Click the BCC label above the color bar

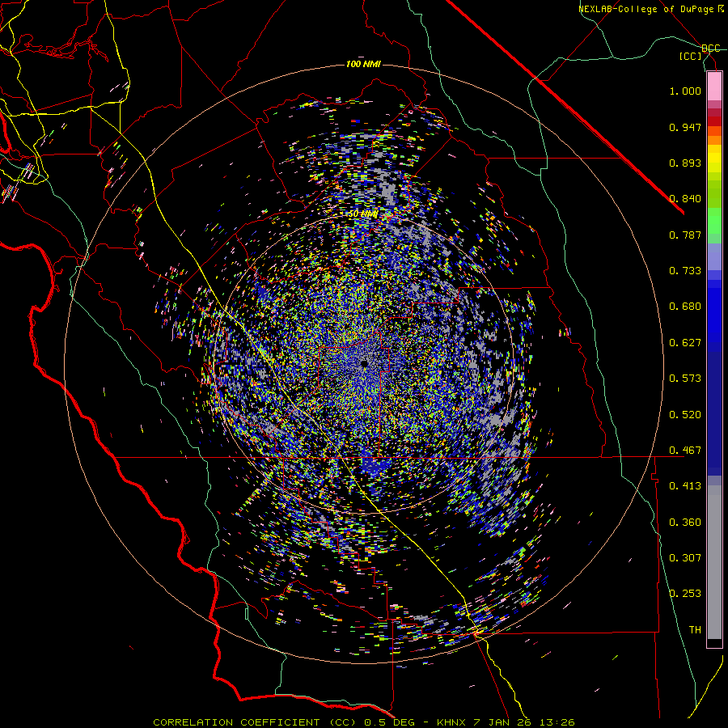(x=711, y=49)
